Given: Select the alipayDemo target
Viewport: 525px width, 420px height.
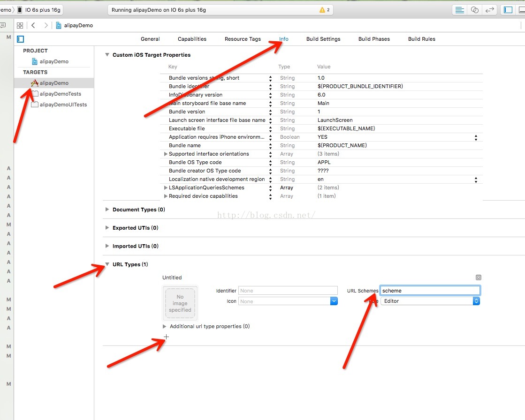Looking at the screenshot, I should tap(54, 83).
